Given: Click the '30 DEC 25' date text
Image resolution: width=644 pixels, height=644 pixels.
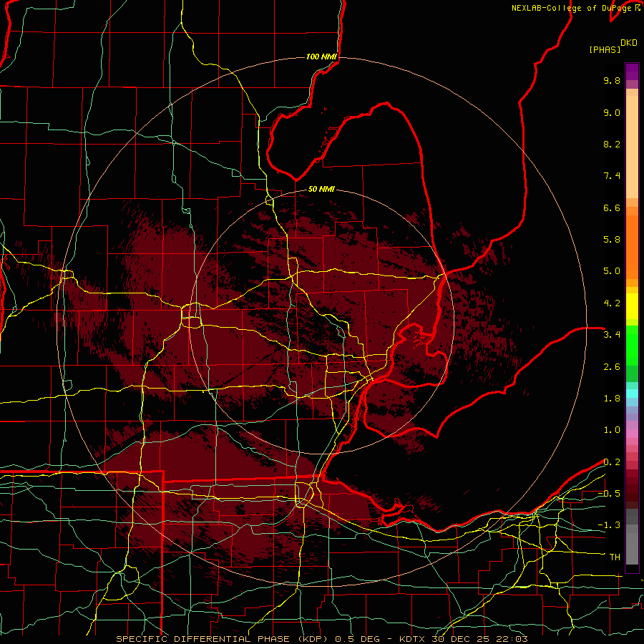Looking at the screenshot, I should pos(462,639).
